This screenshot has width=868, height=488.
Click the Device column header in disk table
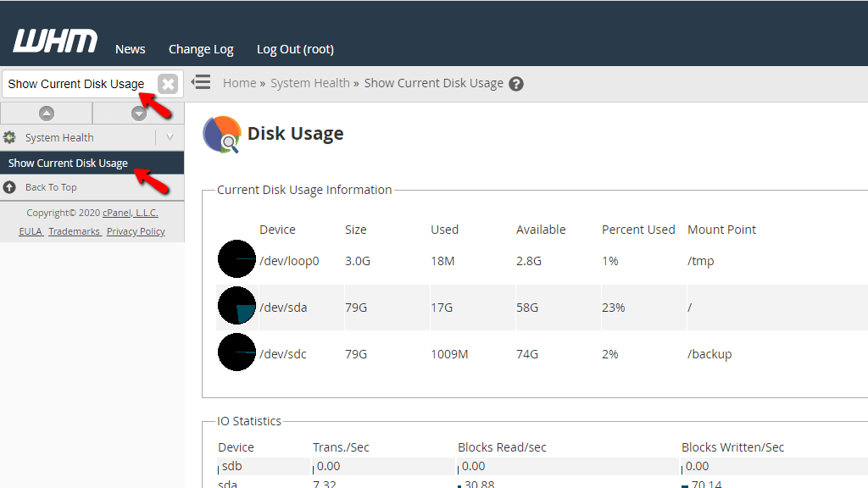[277, 230]
